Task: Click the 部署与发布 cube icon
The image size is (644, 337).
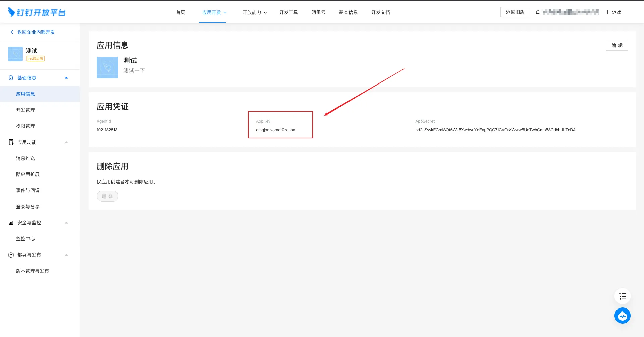Action: click(x=11, y=255)
